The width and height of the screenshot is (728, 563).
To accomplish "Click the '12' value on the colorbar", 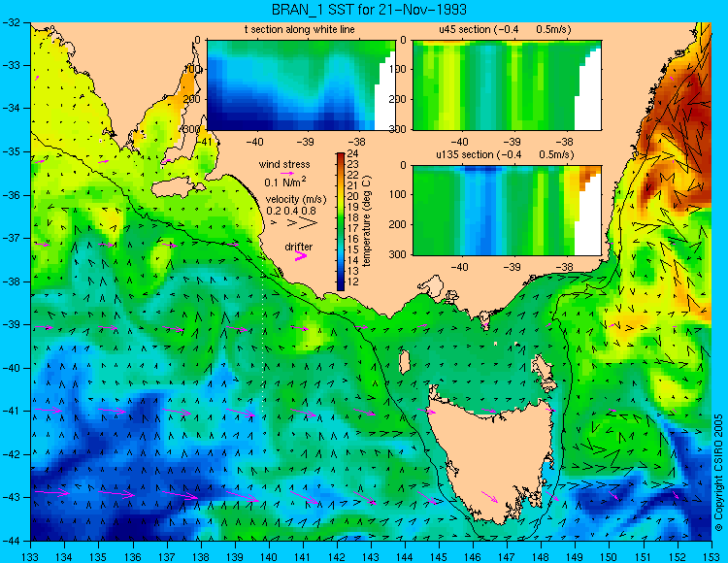I will (352, 281).
